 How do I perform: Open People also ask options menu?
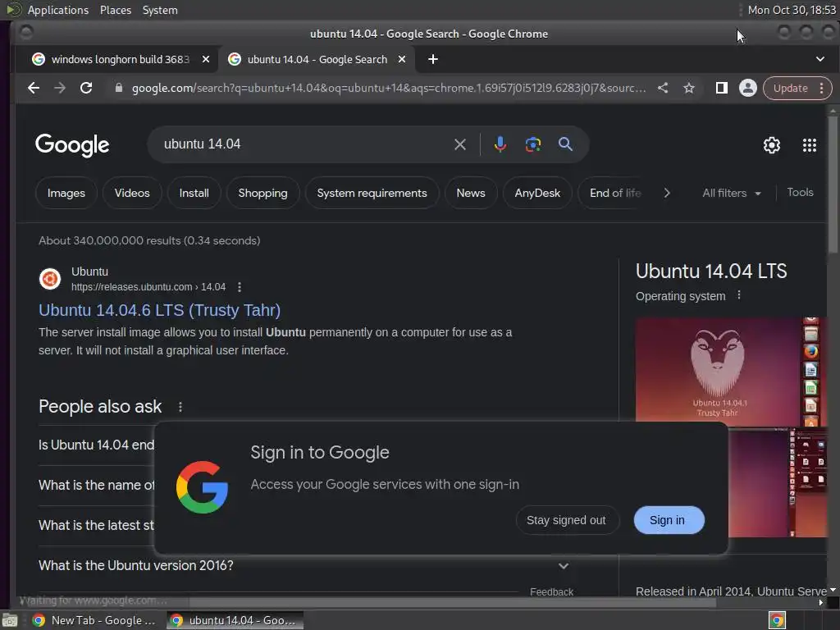pos(180,407)
